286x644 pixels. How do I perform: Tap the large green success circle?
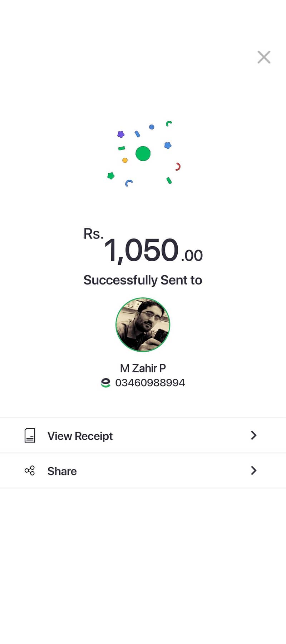click(x=143, y=154)
